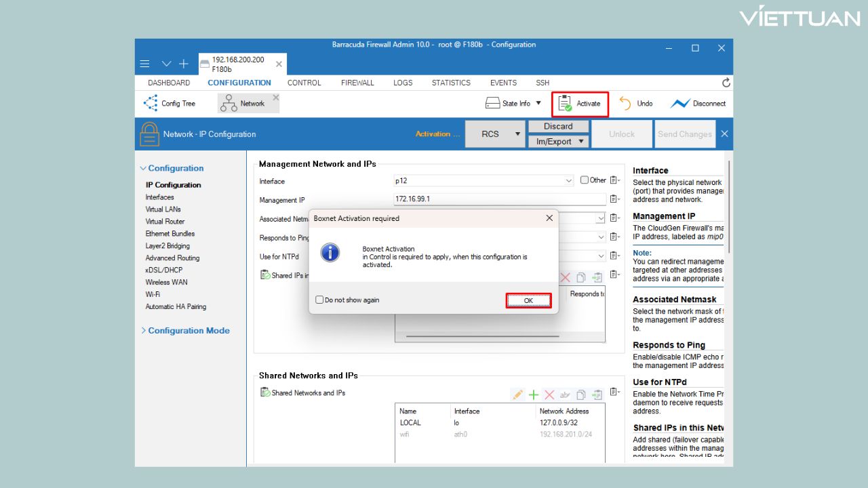Open the RCS dropdown
868x488 pixels.
pyautogui.click(x=517, y=134)
